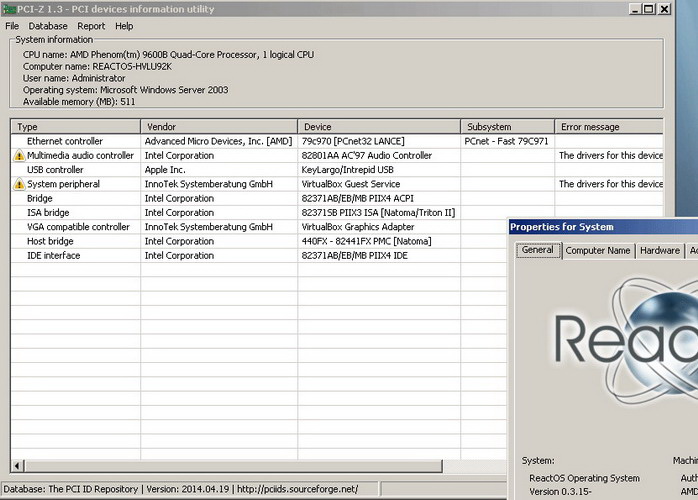
Task: Select the Bridge row with PIIX4 ACPI
Action: (337, 199)
